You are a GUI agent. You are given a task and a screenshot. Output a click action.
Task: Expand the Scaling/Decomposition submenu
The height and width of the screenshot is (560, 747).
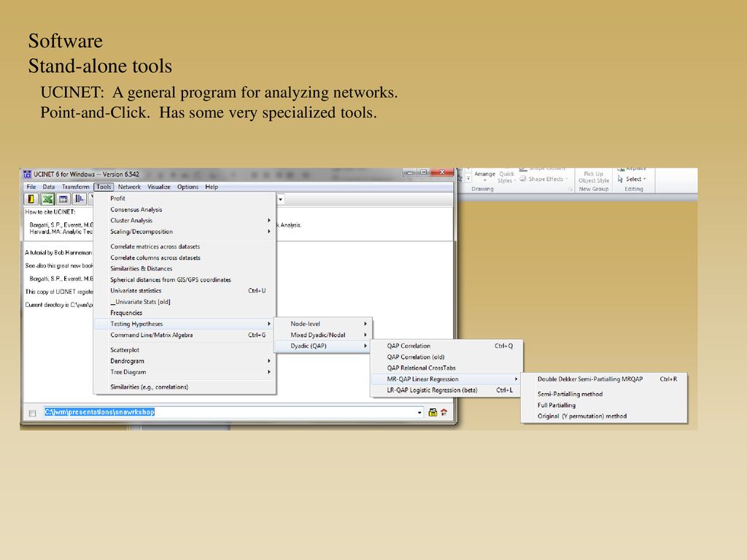268,231
